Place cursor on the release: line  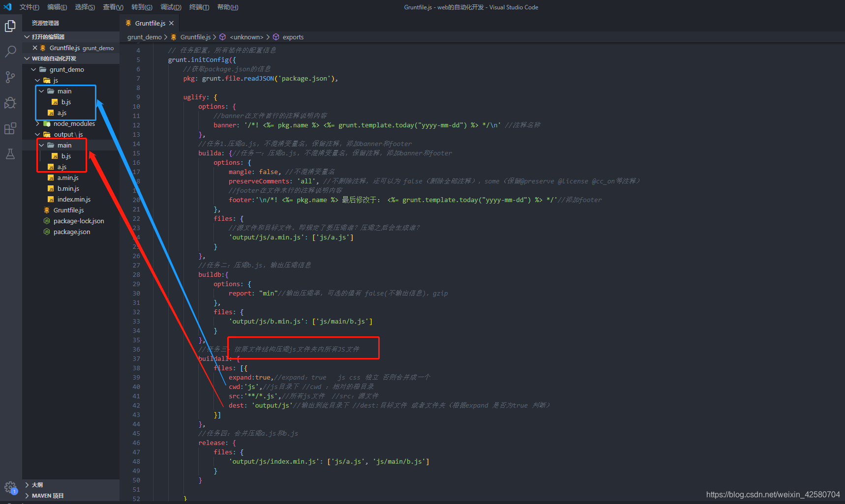coord(217,443)
